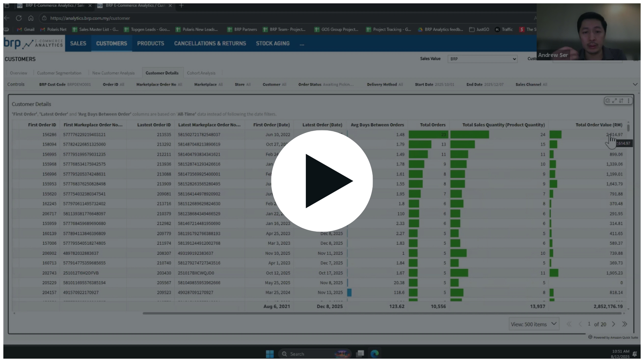Click the maximize visual arrows icon
This screenshot has height=362, width=644.
point(614,101)
